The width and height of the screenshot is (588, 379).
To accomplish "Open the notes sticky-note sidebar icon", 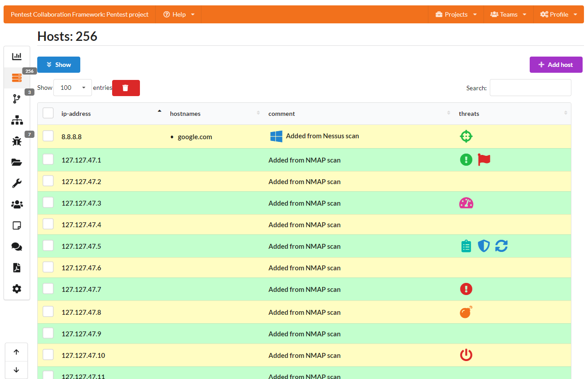I will [17, 225].
